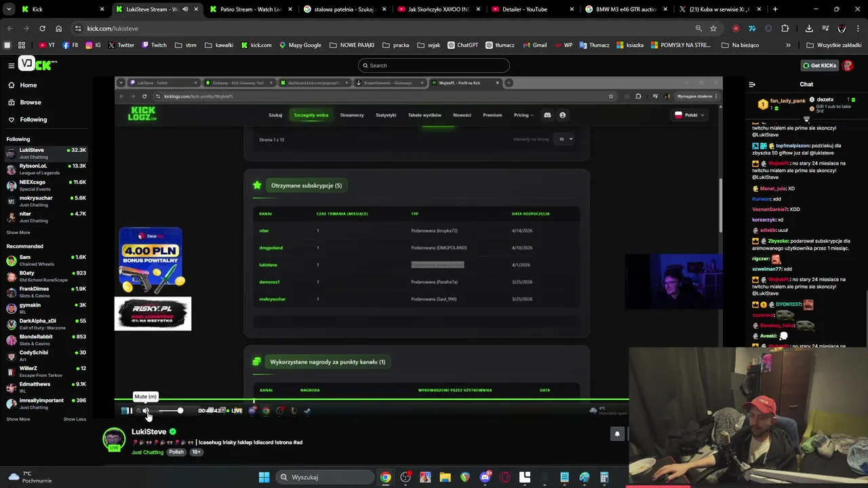Open the Chrome extensions puzzle icon
This screenshot has width=868, height=488.
point(785,28)
